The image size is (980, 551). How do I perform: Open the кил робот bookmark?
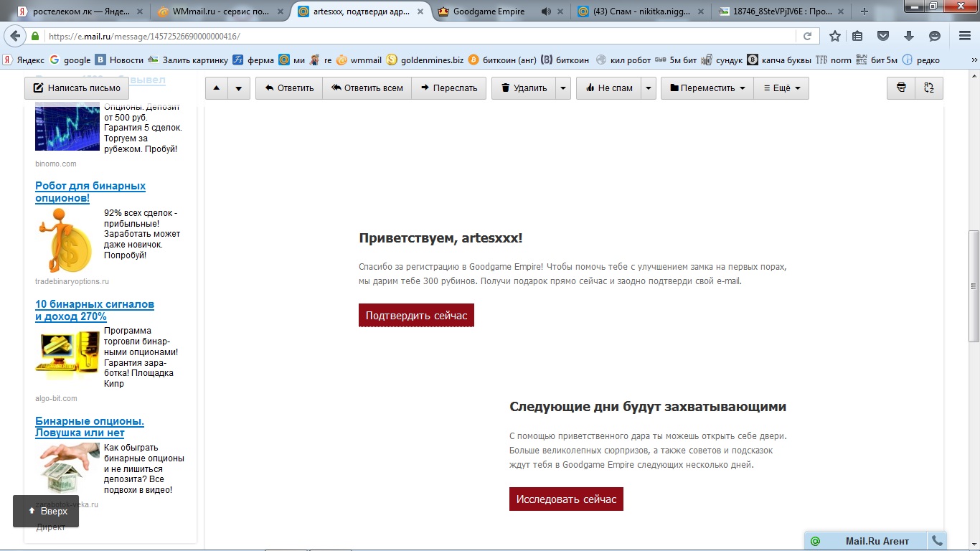[x=623, y=60]
